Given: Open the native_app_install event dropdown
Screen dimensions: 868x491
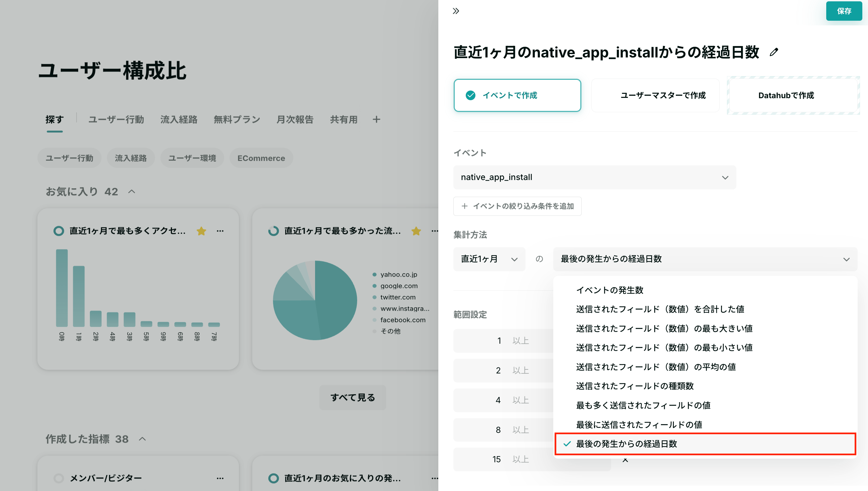Looking at the screenshot, I should coord(594,177).
